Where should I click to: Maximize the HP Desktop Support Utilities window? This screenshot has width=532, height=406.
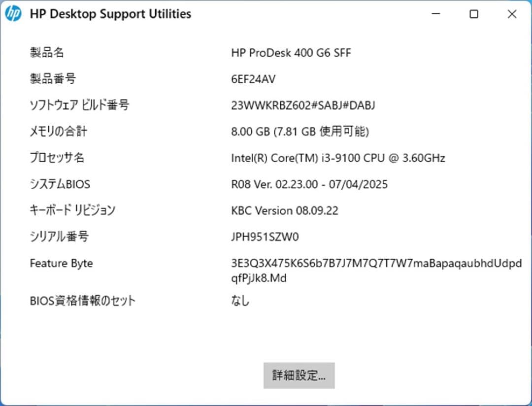tap(473, 14)
